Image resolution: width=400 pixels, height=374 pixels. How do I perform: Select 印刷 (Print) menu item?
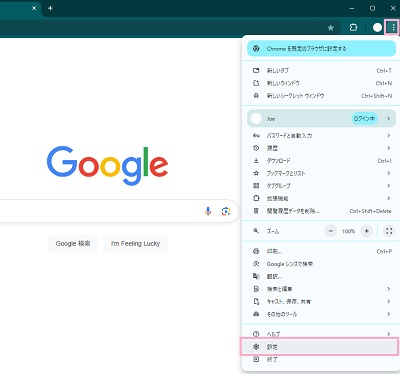[x=321, y=251]
